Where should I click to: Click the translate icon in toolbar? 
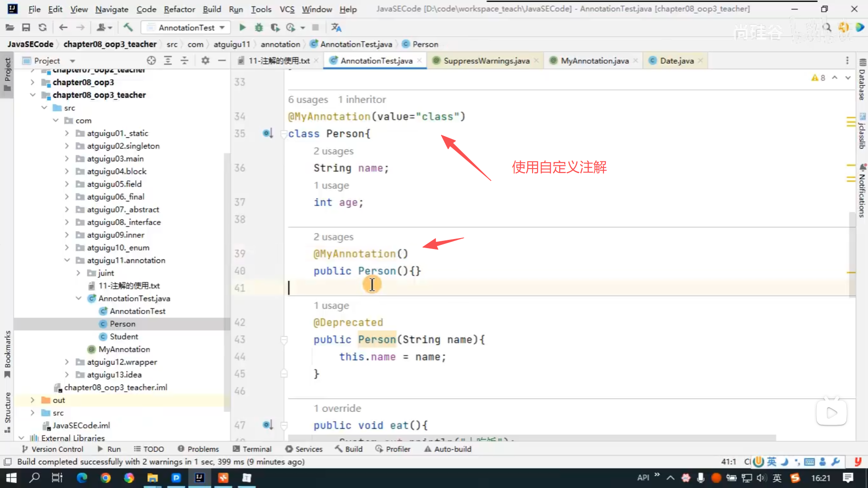click(x=336, y=28)
